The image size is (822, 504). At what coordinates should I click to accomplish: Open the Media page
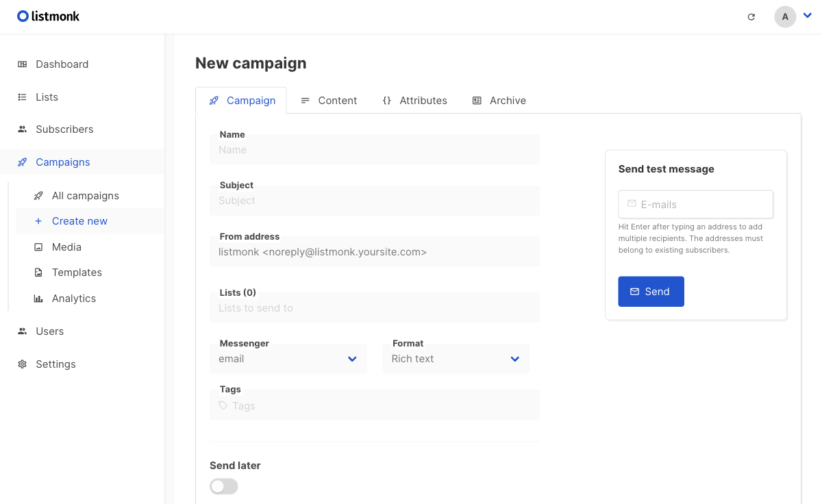(90, 247)
